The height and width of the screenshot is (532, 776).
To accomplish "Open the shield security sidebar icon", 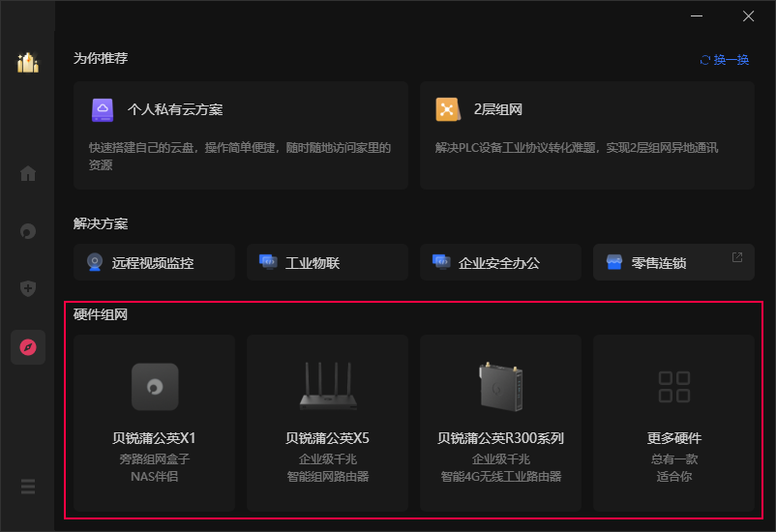I will 28,288.
